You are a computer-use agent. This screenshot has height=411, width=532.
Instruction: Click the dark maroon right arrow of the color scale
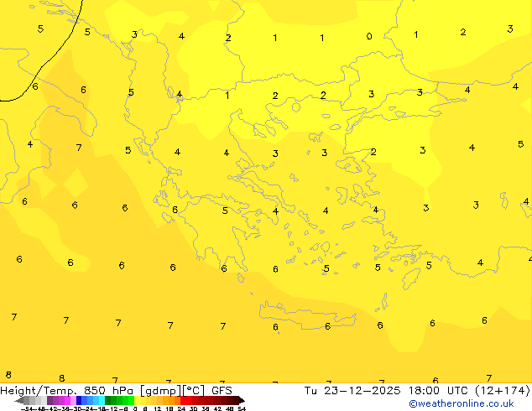pyautogui.click(x=242, y=400)
